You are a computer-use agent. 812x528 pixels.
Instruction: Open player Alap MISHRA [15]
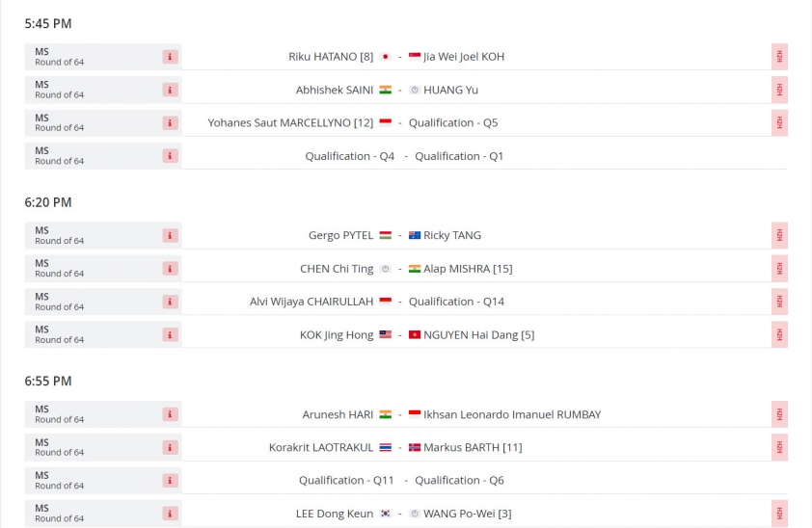[468, 269]
